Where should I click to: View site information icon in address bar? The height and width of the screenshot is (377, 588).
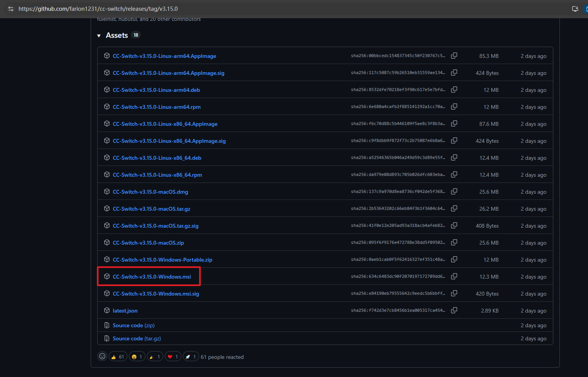(x=11, y=9)
